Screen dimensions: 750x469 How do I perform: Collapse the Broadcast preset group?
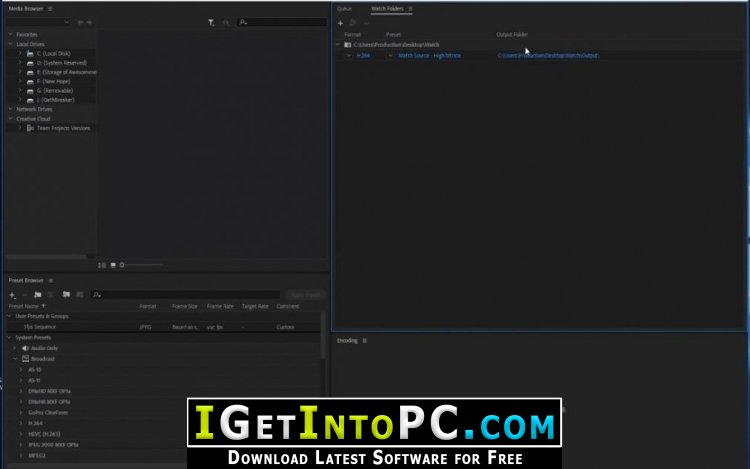[15, 358]
